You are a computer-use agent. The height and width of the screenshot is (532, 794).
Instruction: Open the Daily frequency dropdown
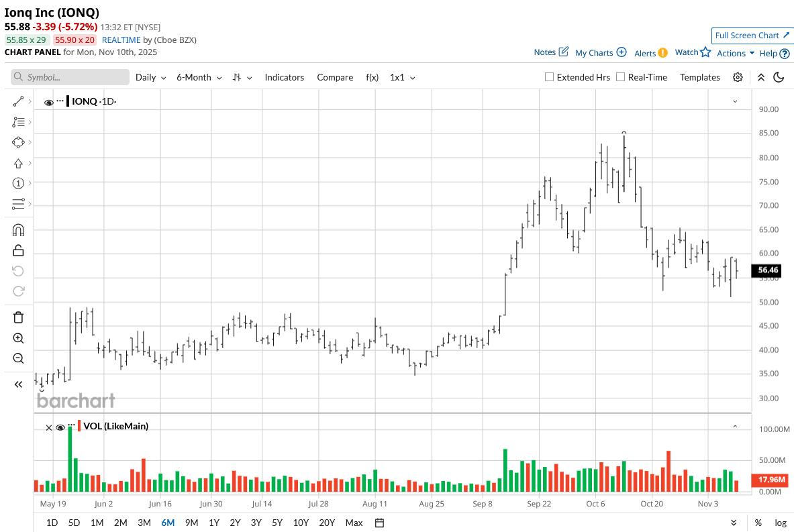150,77
